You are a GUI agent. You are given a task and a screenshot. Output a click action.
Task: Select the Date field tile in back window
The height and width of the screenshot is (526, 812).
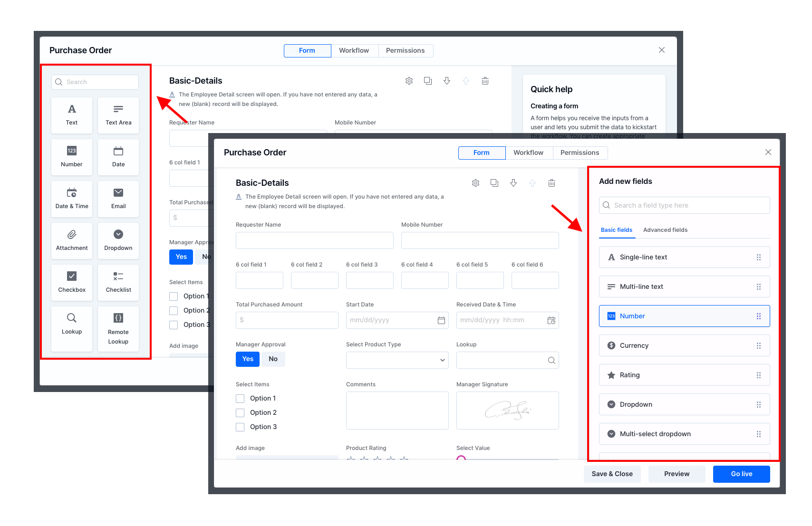(118, 157)
